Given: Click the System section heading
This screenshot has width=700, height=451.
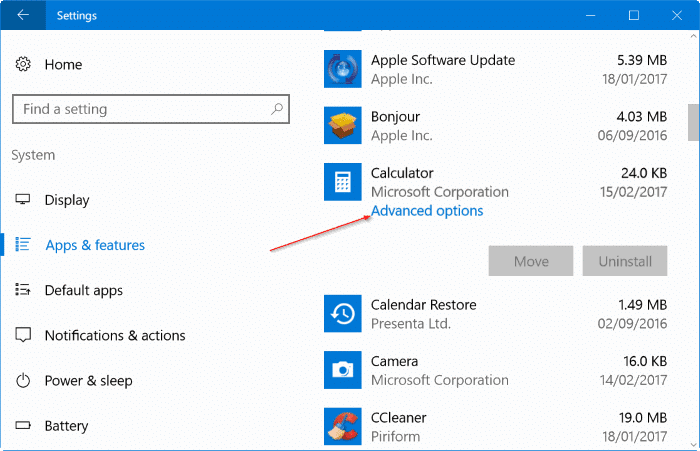Looking at the screenshot, I should 33,155.
